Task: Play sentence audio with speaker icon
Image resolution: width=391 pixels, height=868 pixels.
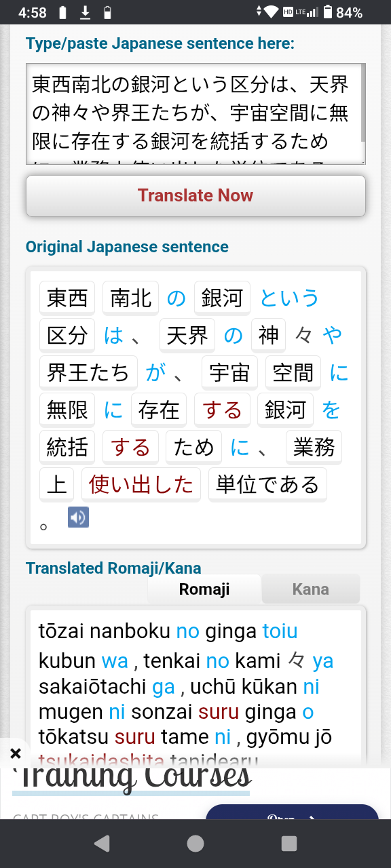Action: pyautogui.click(x=78, y=517)
